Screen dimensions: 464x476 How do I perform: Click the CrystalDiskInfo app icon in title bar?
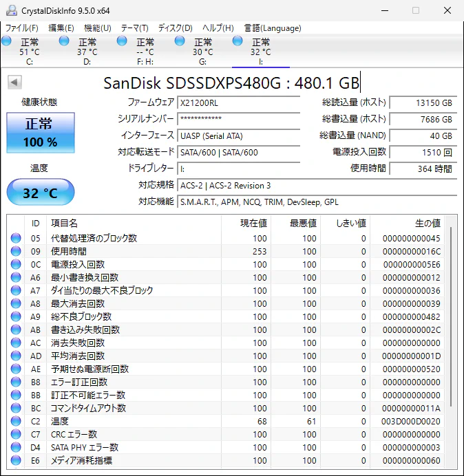click(12, 10)
